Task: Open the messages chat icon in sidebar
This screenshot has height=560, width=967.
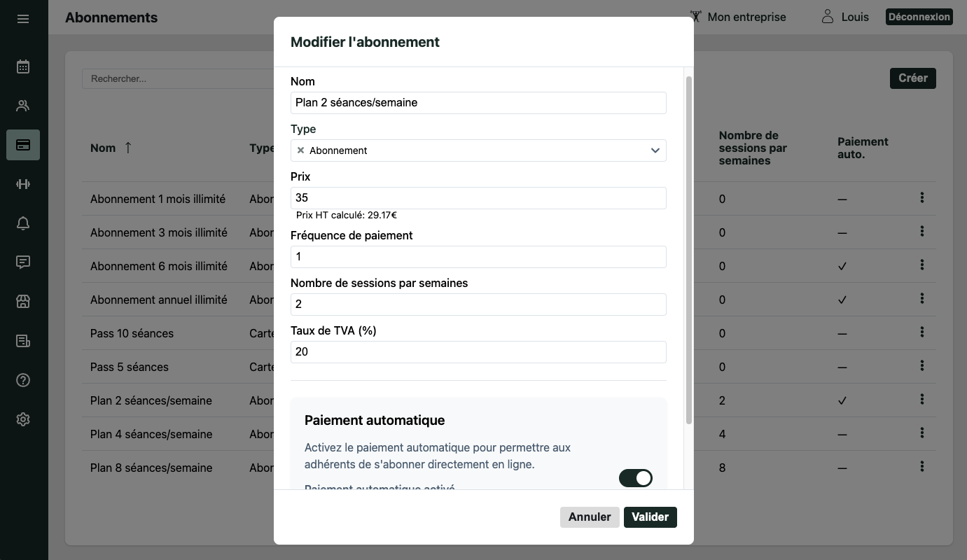Action: pyautogui.click(x=23, y=262)
